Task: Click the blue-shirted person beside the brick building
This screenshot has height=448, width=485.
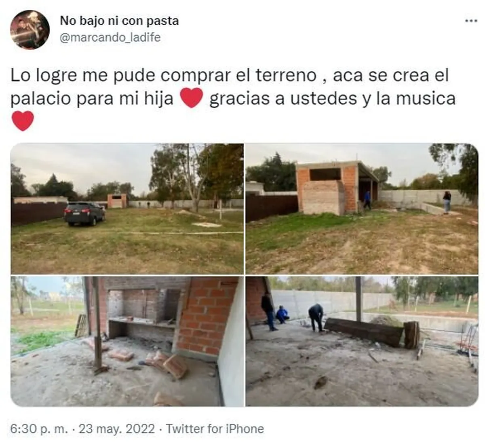Action: (x=367, y=200)
